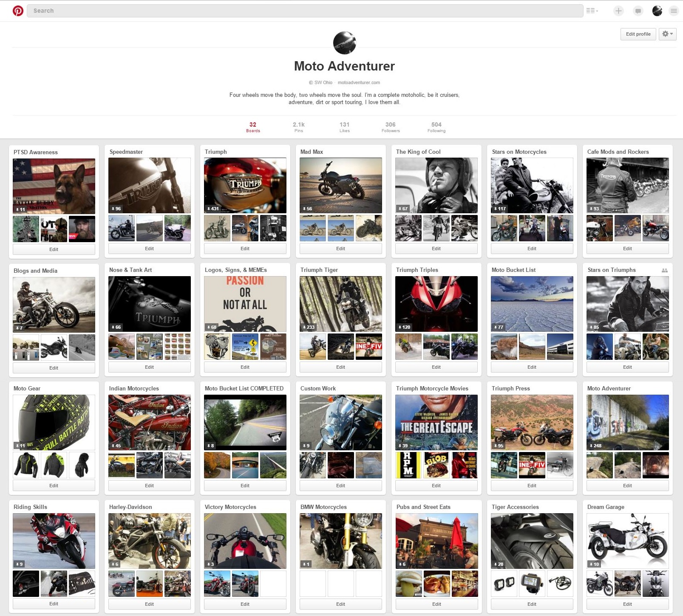The image size is (683, 616).
Task: Select the Boards tab
Action: pos(253,127)
